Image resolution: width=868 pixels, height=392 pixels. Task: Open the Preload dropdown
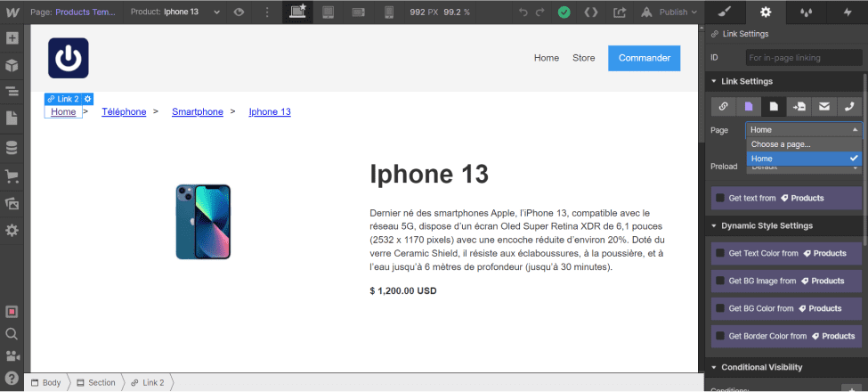coord(804,167)
